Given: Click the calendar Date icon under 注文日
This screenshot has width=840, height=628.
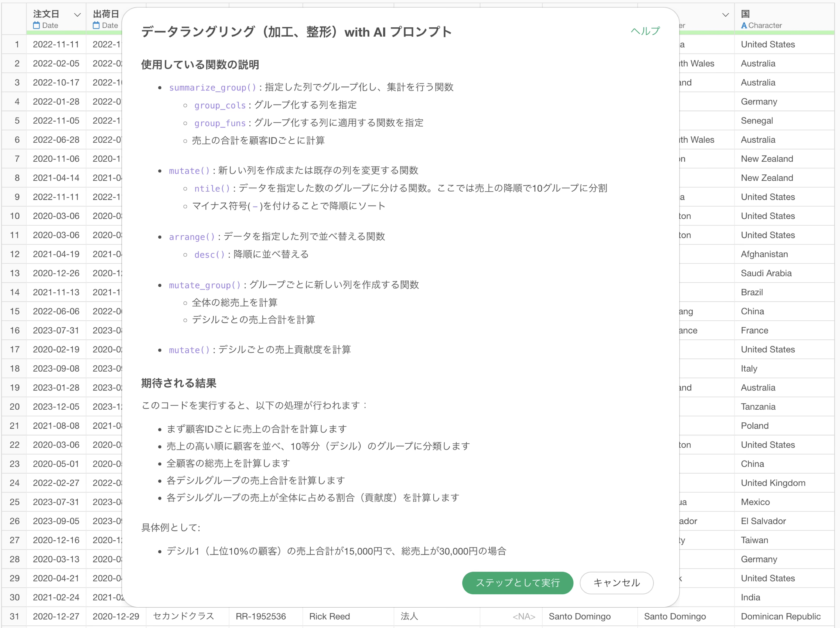Looking at the screenshot, I should pos(36,26).
